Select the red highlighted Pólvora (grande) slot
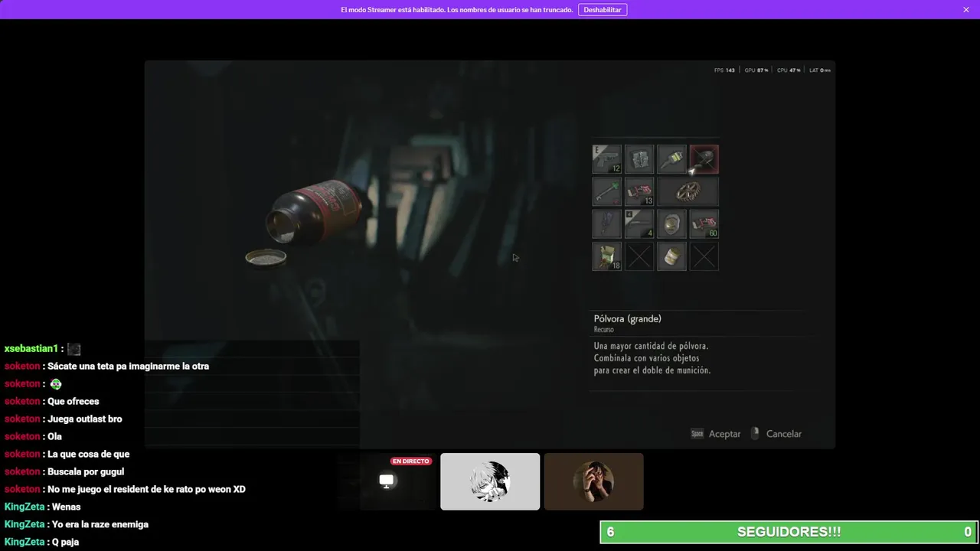This screenshot has height=551, width=980. 704,159
